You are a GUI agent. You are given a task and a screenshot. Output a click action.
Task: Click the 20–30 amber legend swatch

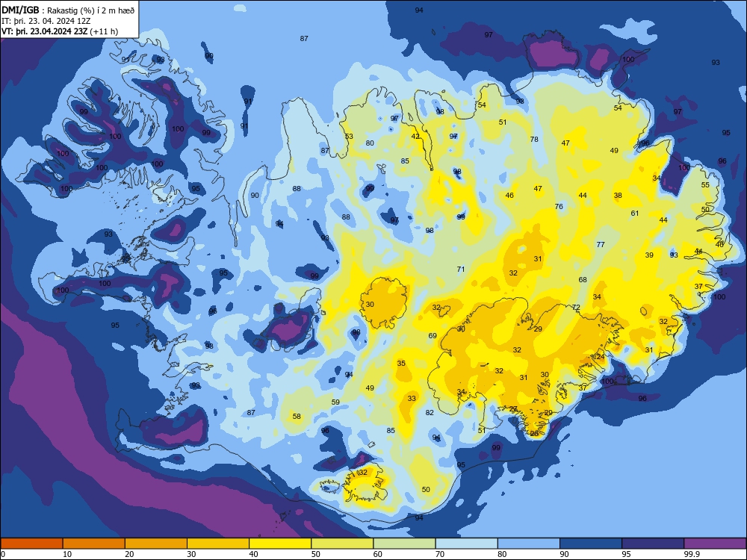pos(156,544)
